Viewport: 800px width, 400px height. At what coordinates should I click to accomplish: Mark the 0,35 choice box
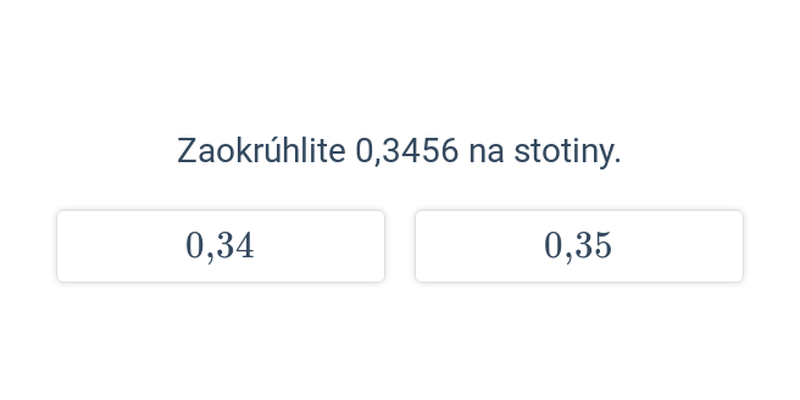click(579, 246)
